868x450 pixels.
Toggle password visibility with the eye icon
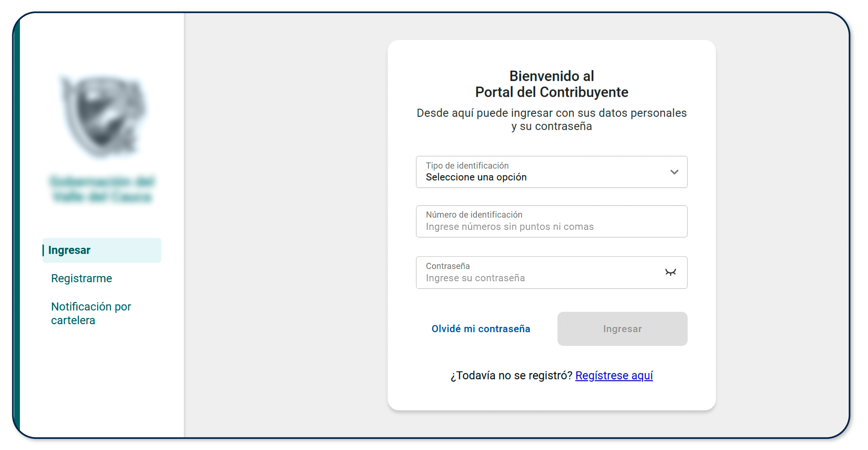671,272
